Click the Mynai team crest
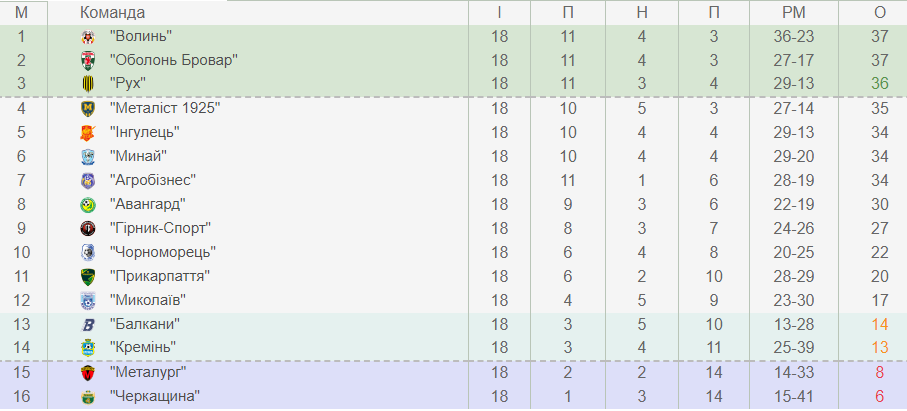907x411 pixels. coord(88,156)
